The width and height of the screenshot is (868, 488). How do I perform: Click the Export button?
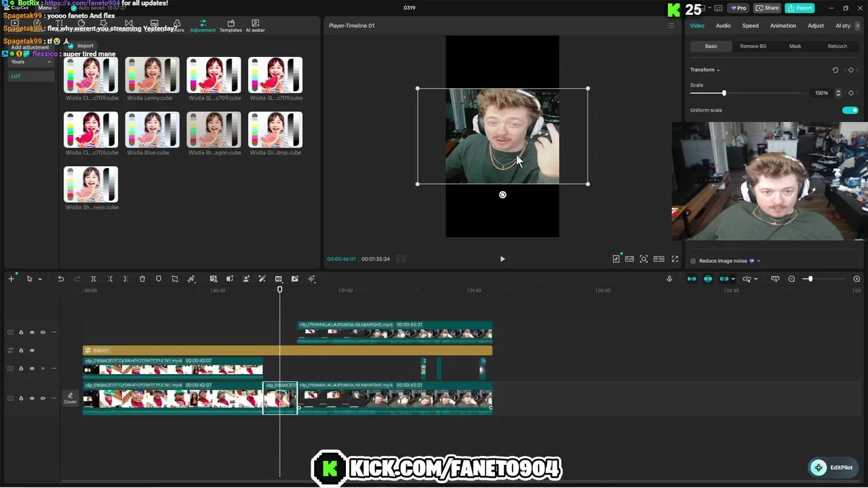(800, 8)
